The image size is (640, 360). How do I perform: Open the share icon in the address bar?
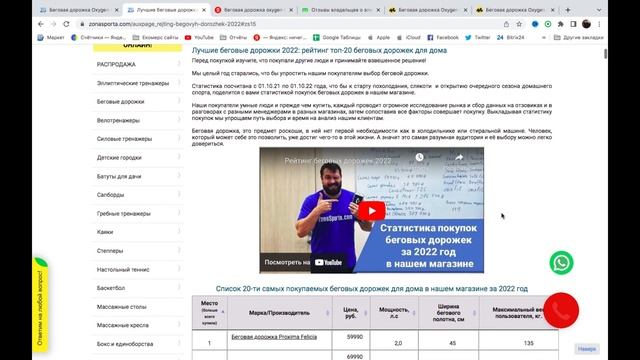(506, 24)
